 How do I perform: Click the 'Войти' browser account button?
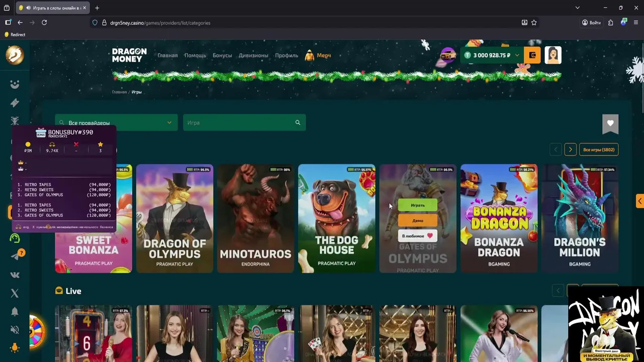point(591,23)
